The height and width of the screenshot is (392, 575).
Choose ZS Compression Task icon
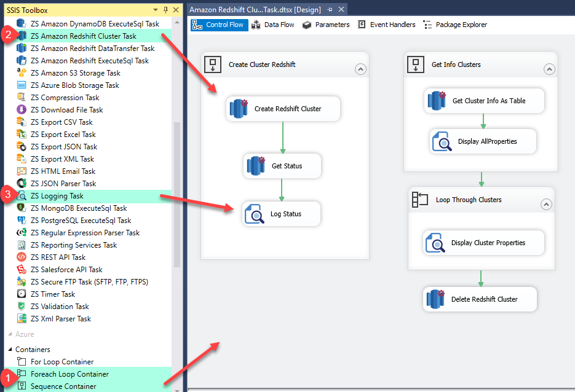(22, 98)
